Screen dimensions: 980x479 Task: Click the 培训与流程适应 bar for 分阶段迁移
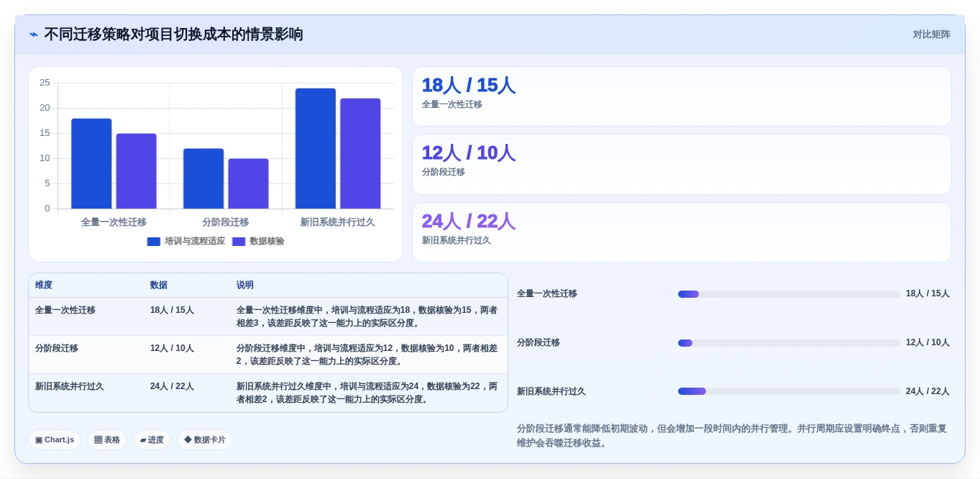(203, 178)
